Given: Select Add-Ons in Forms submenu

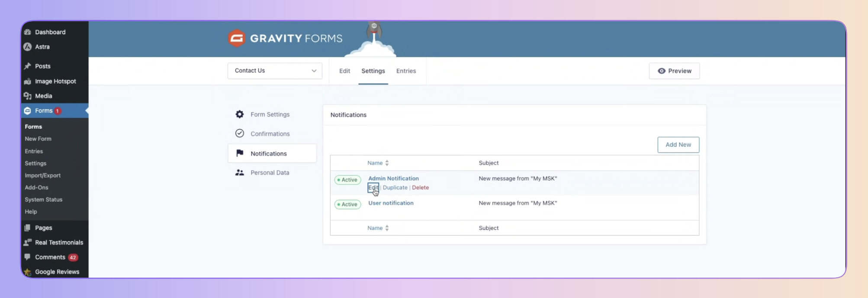Looking at the screenshot, I should coord(36,188).
